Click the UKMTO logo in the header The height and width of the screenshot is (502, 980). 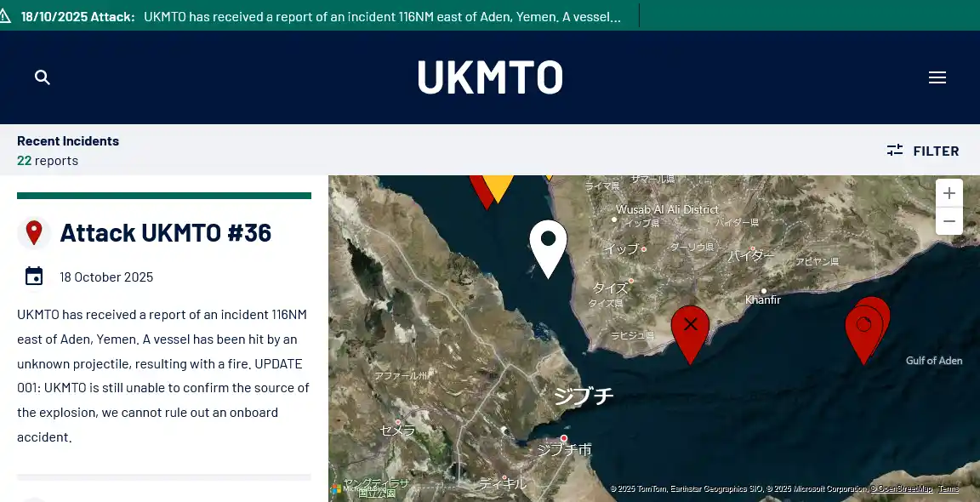click(490, 77)
